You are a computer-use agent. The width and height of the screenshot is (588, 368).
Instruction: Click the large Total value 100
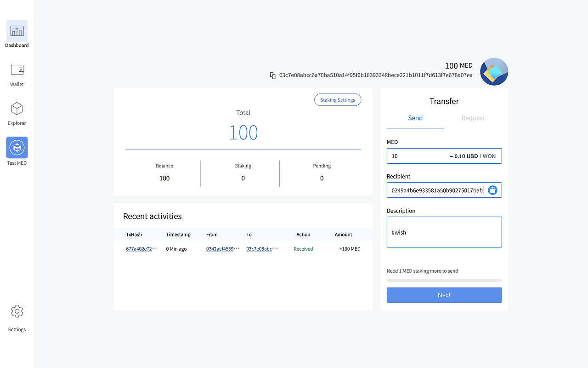[243, 133]
